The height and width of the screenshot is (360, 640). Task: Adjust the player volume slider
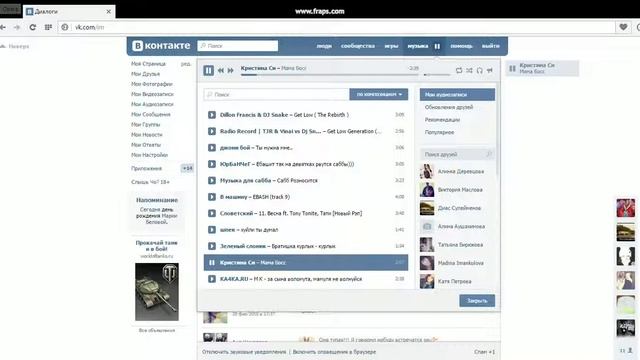437,75
